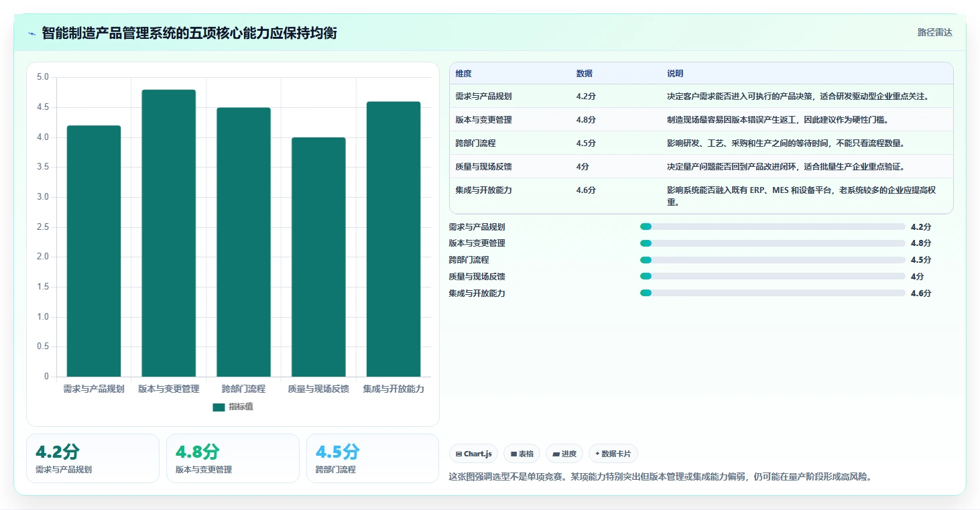This screenshot has width=980, height=510.
Task: Click the 需求与产品规划 bar in chart
Action: [x=94, y=251]
